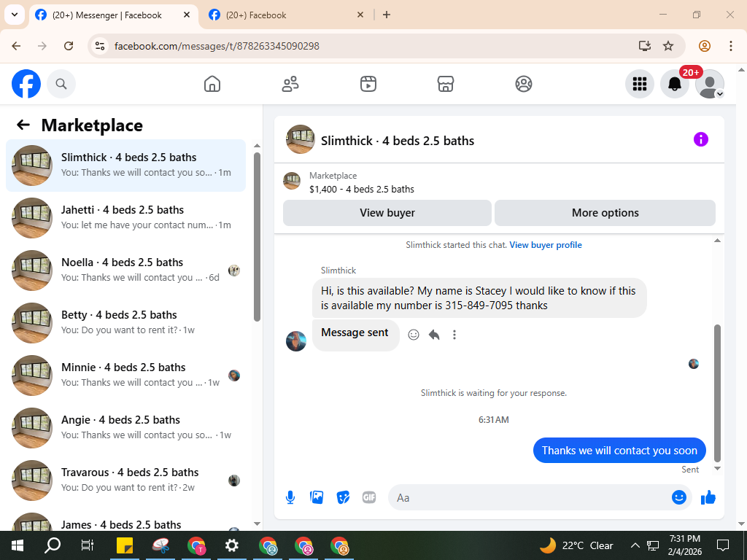Open the 'View buyer profile' link
The width and height of the screenshot is (747, 560).
[x=546, y=245]
